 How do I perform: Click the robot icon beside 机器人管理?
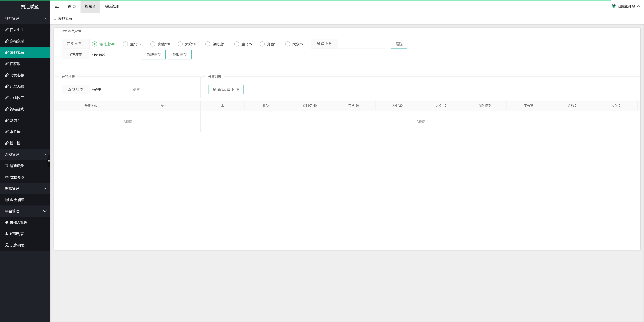pos(7,222)
